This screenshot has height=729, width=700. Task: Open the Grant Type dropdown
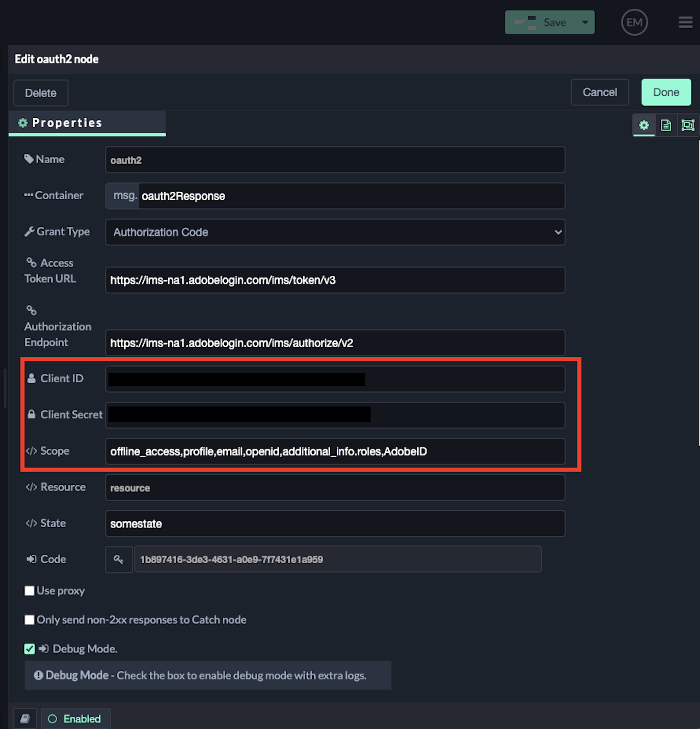click(x=335, y=232)
